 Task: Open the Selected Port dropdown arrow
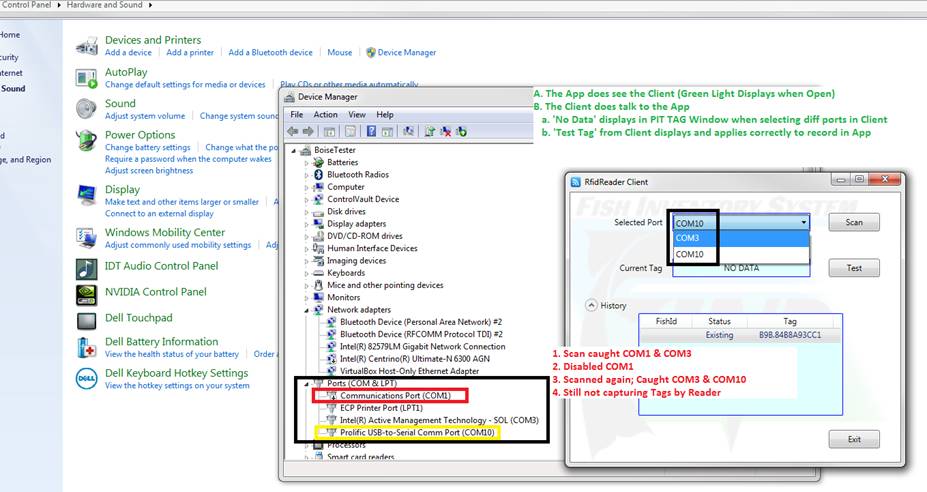(803, 223)
